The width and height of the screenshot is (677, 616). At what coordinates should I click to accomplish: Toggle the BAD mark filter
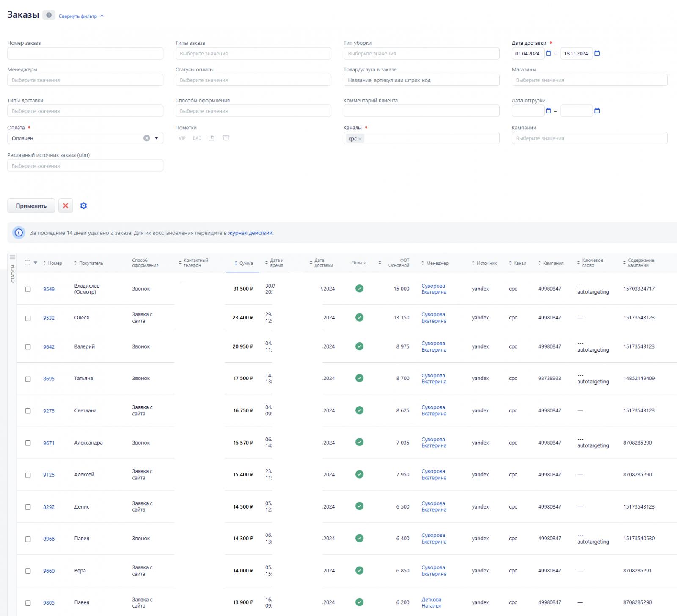coord(197,138)
